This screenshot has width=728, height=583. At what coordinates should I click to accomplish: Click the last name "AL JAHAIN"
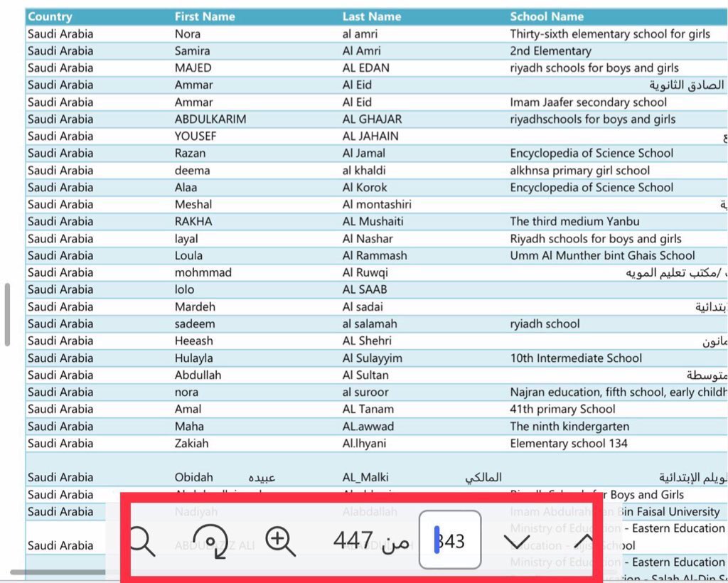pyautogui.click(x=370, y=136)
